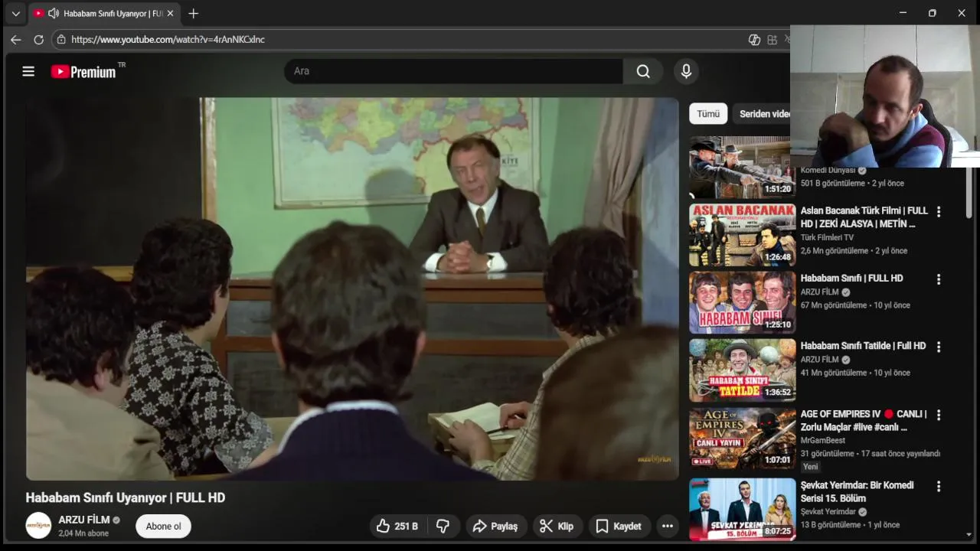Click scrollbar down arrow
The width and height of the screenshot is (980, 551).
[969, 534]
